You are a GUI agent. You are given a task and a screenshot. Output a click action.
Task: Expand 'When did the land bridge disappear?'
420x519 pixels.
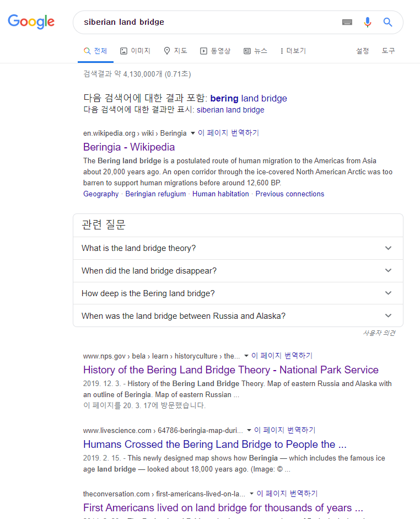point(238,271)
